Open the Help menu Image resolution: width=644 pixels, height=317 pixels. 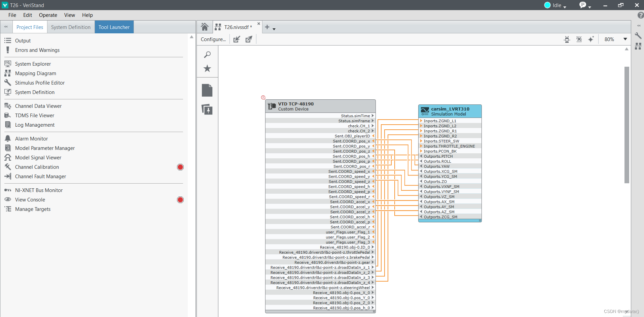[87, 15]
